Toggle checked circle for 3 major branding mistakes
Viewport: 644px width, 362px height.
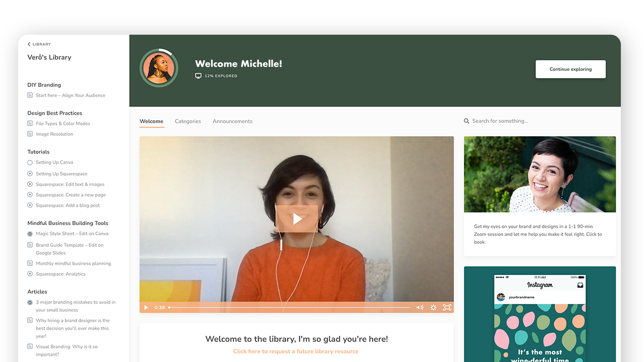30,302
